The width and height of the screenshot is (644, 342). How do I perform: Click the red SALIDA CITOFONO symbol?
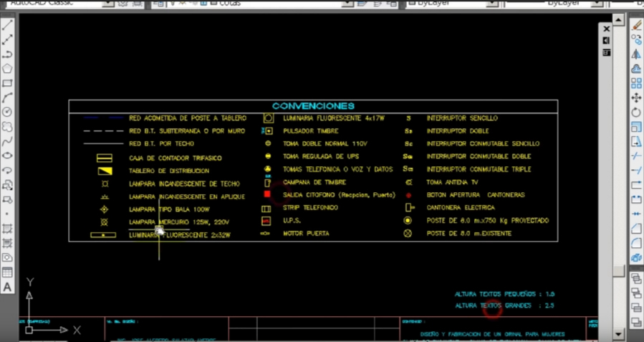(267, 194)
